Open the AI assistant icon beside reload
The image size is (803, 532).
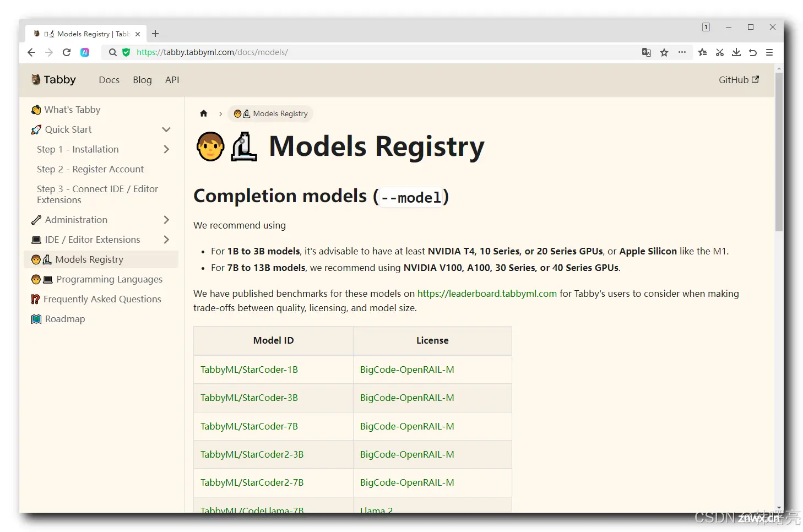tap(85, 52)
